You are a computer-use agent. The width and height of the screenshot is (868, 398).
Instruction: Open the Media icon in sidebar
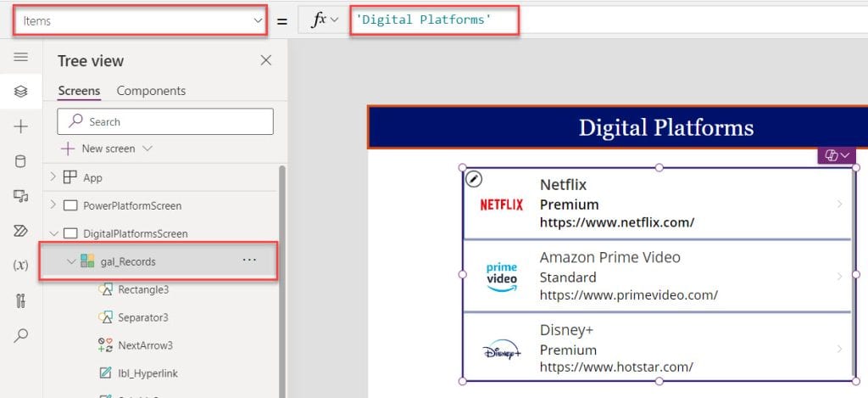pos(20,196)
